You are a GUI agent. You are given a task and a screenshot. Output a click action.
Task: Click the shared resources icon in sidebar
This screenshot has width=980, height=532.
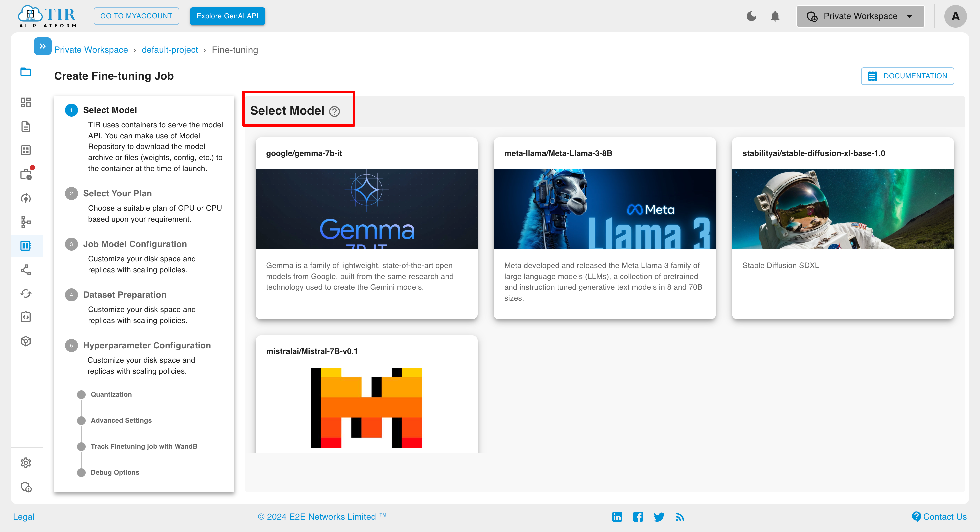tap(26, 269)
